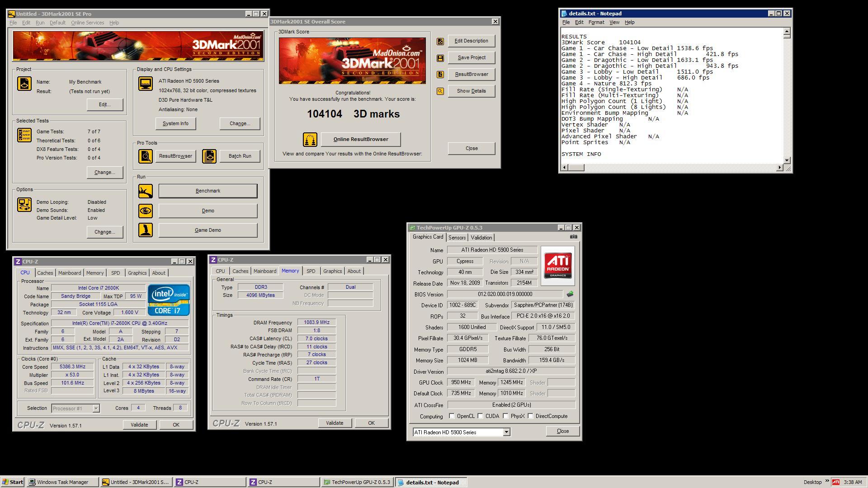Click the Display and CPU Settings monitor icon
This screenshot has height=488, width=868.
[146, 84]
